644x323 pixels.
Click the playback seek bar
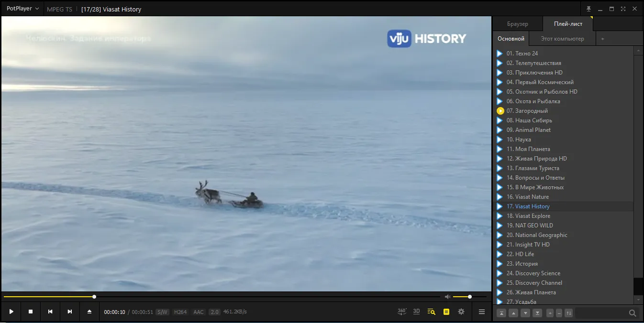coord(222,297)
